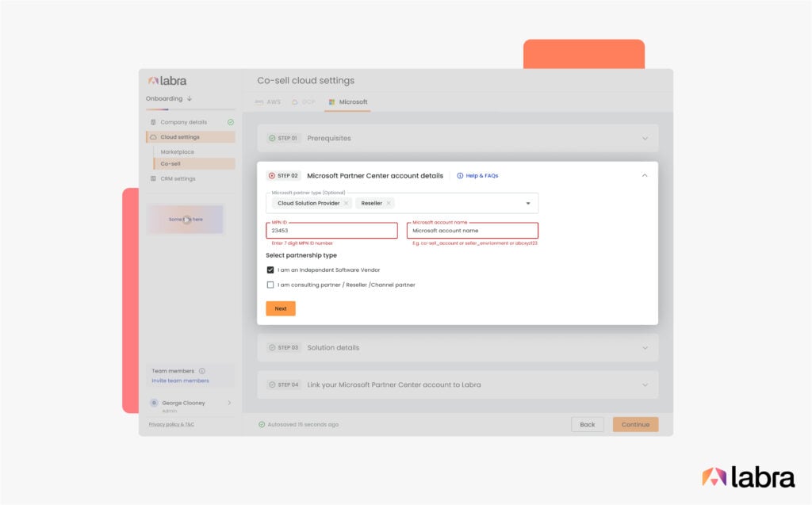812x505 pixels.
Task: Click the orange Next button
Action: [281, 308]
